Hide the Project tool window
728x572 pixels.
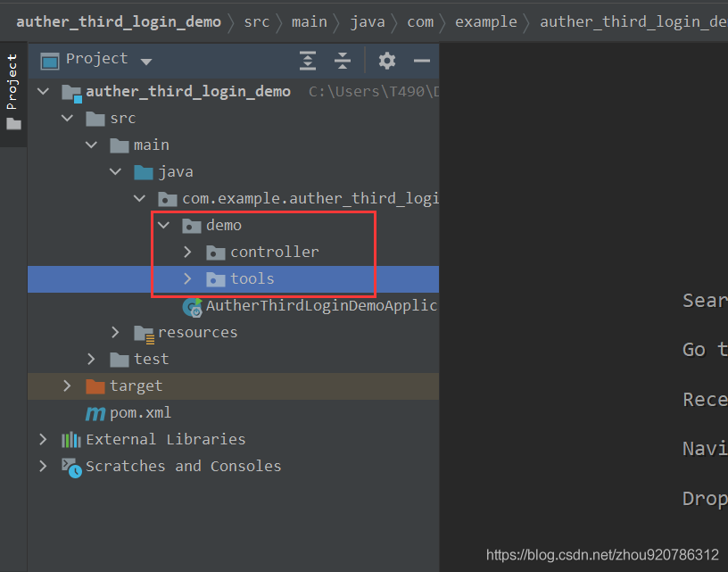click(422, 61)
